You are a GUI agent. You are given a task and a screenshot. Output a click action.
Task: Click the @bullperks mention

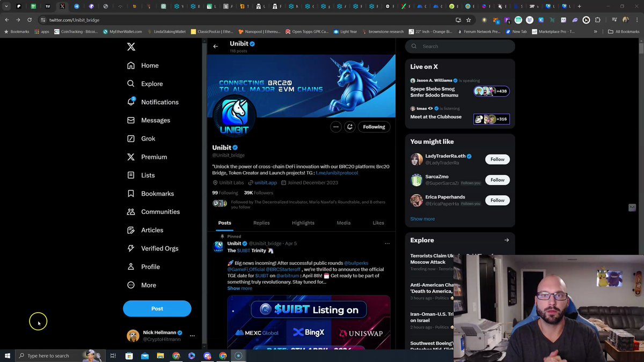click(356, 263)
